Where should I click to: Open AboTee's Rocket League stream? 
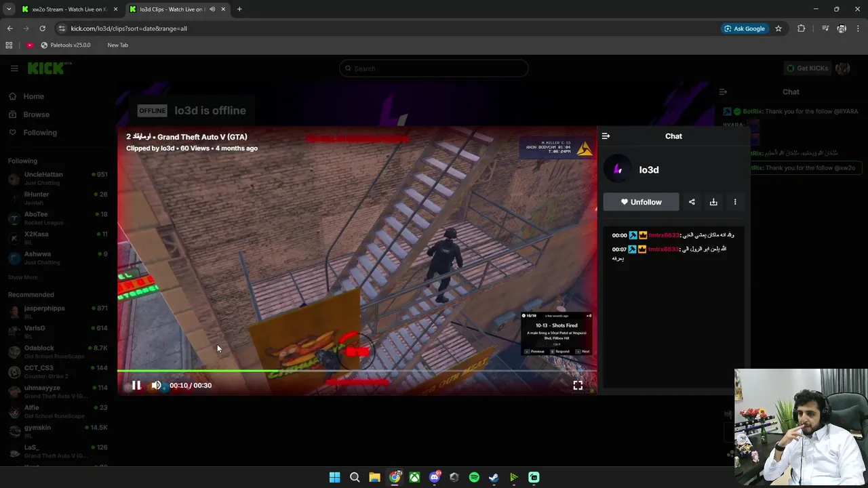[58, 218]
